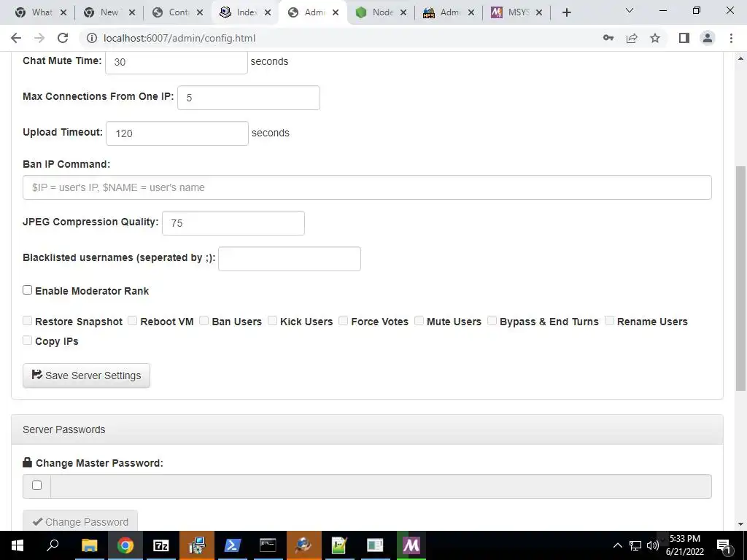This screenshot has width=747, height=560.
Task: Open the network status tray icon
Action: pyautogui.click(x=635, y=545)
